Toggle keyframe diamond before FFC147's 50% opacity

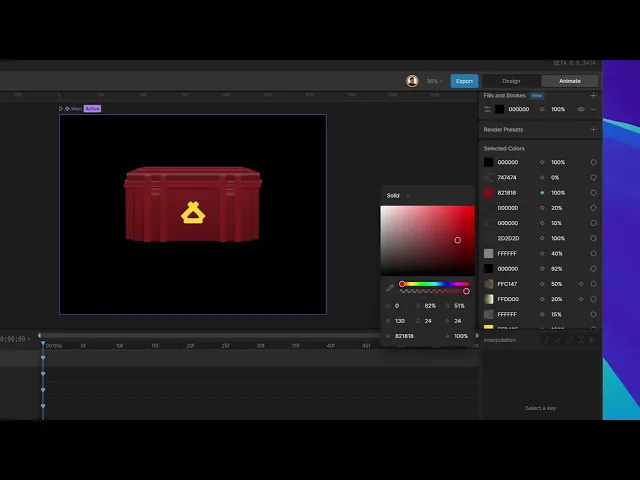[542, 284]
